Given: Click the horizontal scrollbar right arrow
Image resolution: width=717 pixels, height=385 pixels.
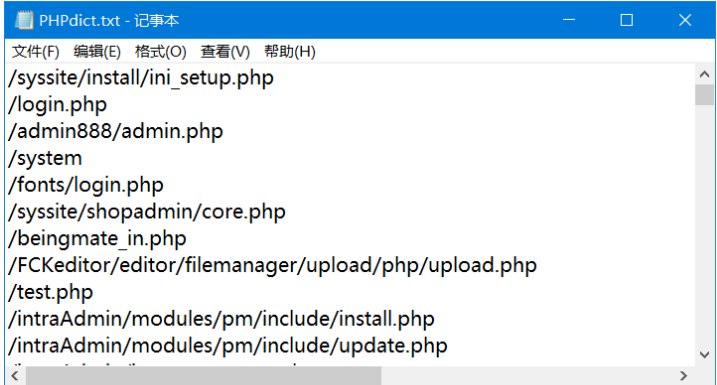Looking at the screenshot, I should pos(684,376).
